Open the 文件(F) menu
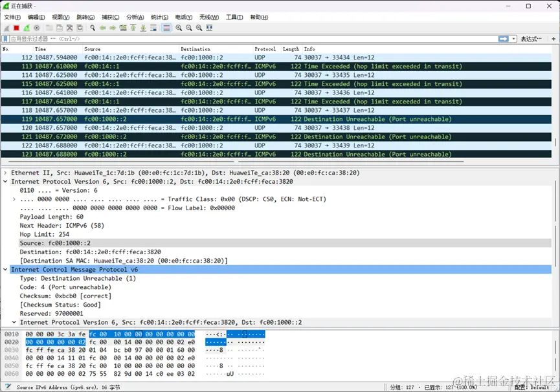This screenshot has width=560, height=392. [x=12, y=17]
